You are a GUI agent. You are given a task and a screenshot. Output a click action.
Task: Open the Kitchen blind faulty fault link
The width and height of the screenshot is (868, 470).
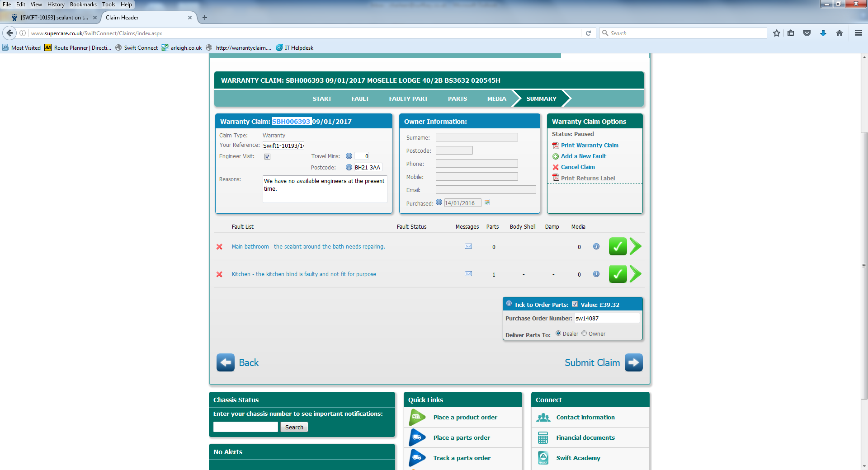tap(304, 274)
